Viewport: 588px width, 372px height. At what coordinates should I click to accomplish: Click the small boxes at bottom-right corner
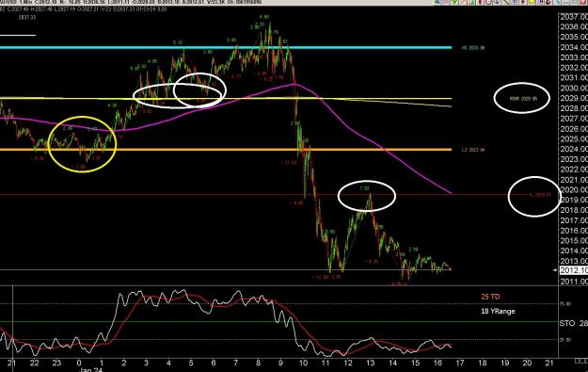[581, 361]
